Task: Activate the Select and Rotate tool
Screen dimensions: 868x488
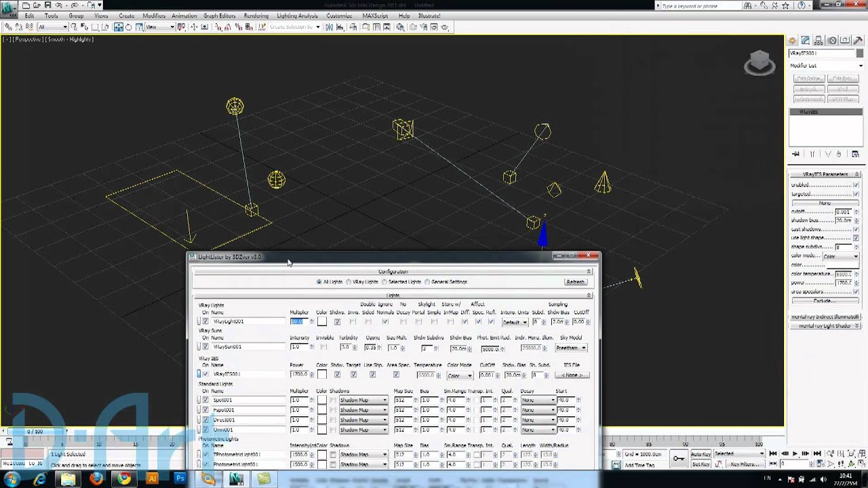Action: pos(129,27)
